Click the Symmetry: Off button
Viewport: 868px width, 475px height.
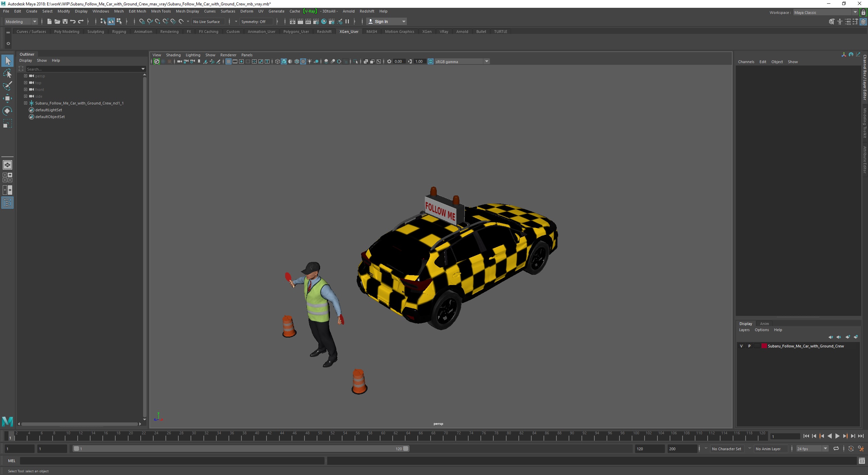coord(256,21)
